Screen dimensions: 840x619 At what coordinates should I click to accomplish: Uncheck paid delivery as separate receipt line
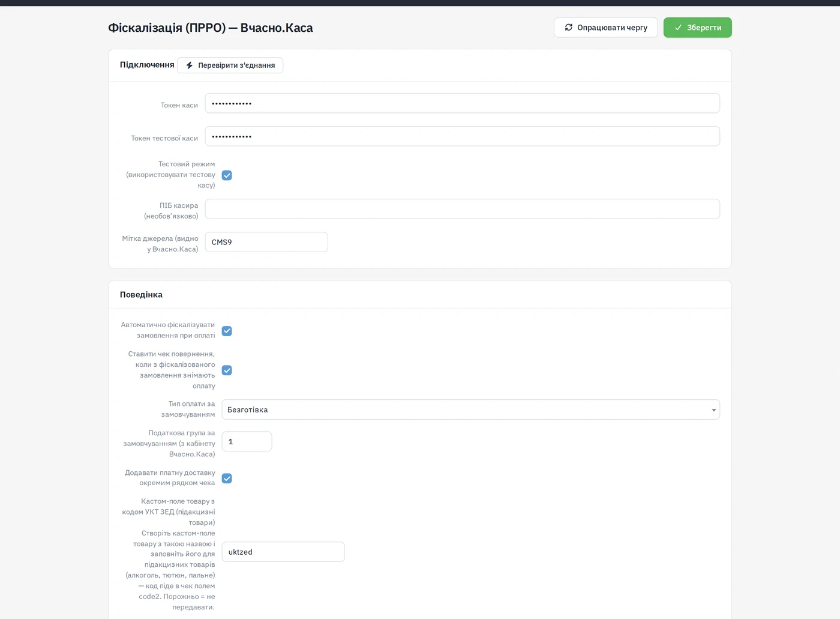tap(227, 479)
